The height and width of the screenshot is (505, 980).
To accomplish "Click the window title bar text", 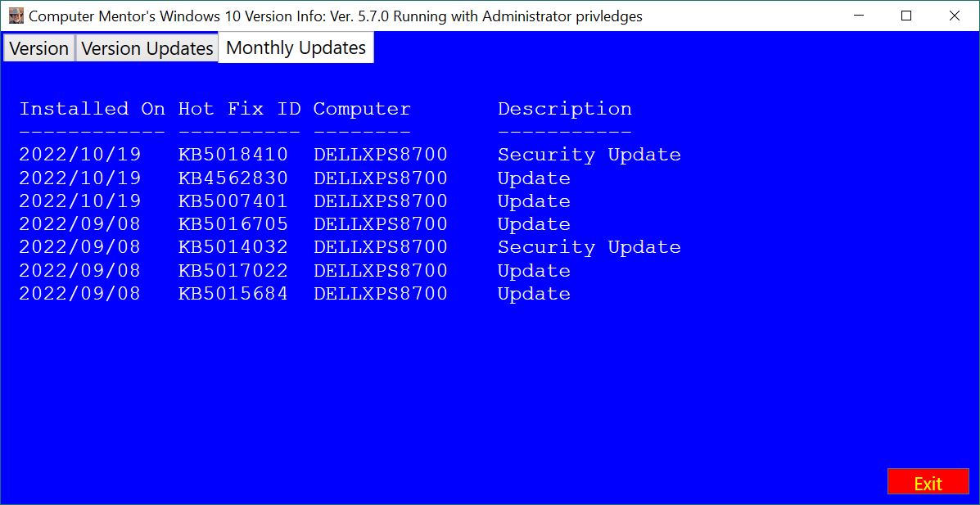I will (336, 16).
